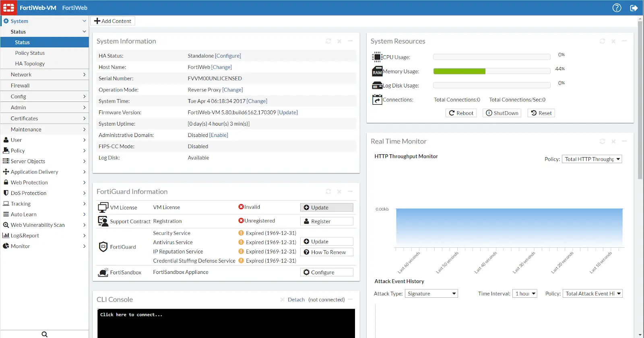Close the System Resources widget

point(613,41)
